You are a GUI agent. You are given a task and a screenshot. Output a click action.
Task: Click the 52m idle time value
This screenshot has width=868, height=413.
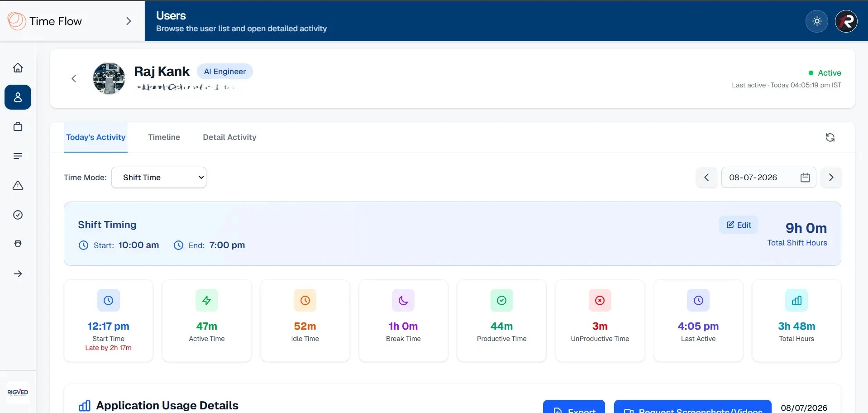tap(305, 326)
